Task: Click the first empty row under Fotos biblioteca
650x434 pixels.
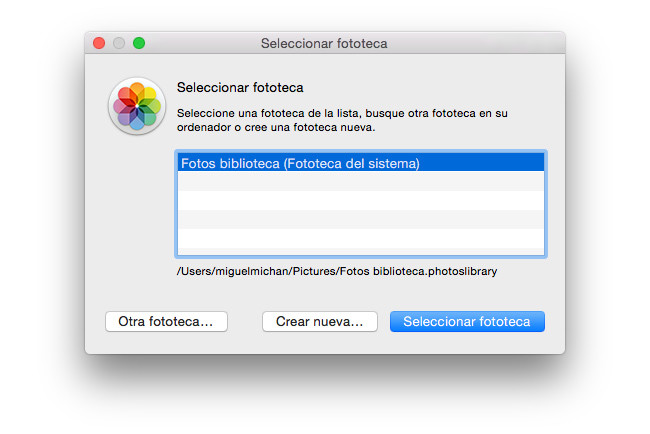Action: 361,181
